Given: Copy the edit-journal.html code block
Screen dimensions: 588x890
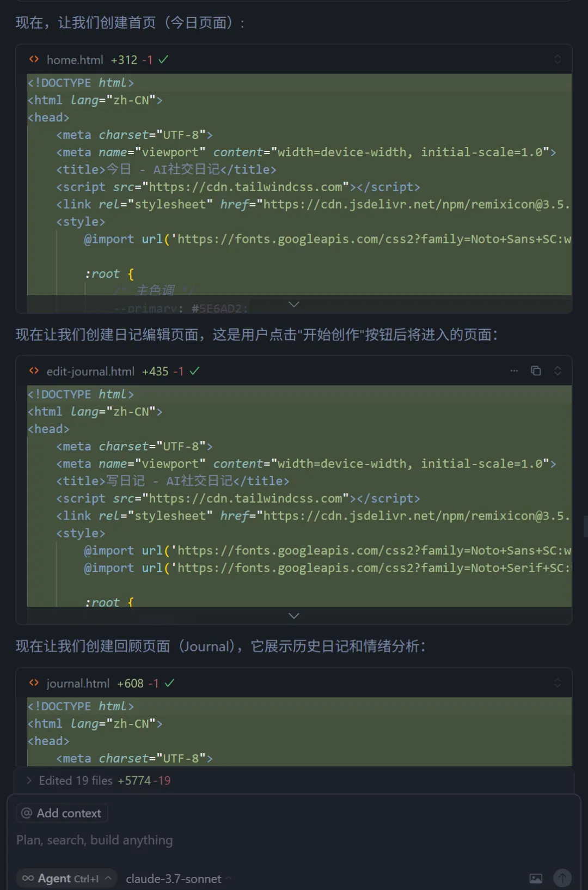Looking at the screenshot, I should point(536,371).
